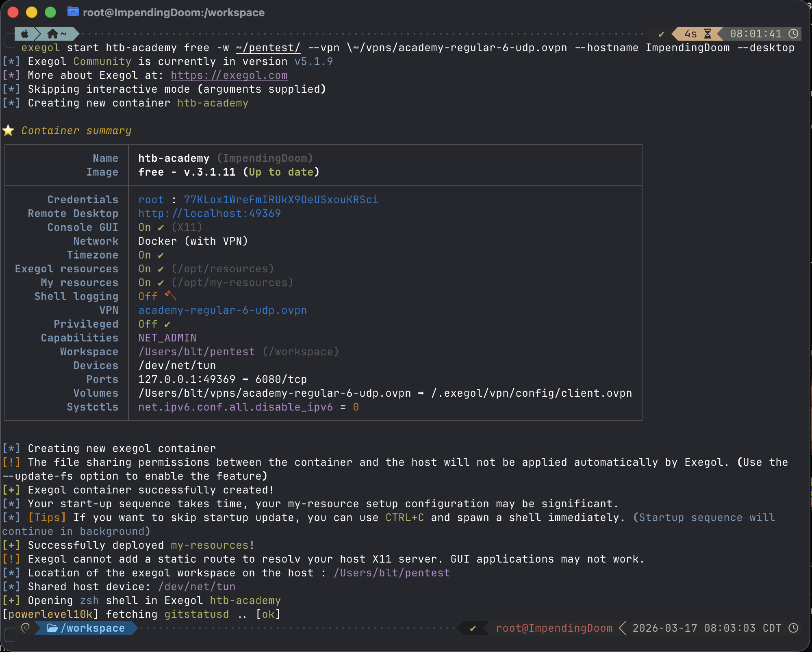
Task: Open the https://exegol.com link
Action: [229, 75]
